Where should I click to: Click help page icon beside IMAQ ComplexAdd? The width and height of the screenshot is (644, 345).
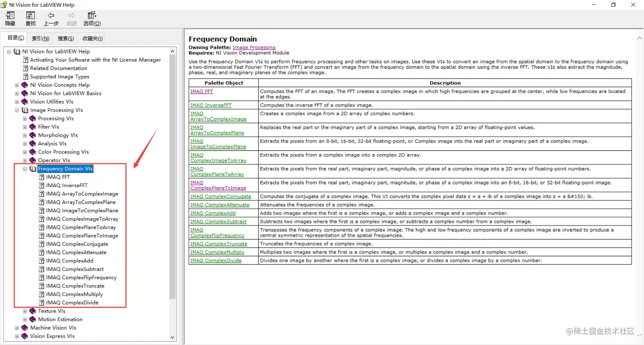click(x=42, y=261)
